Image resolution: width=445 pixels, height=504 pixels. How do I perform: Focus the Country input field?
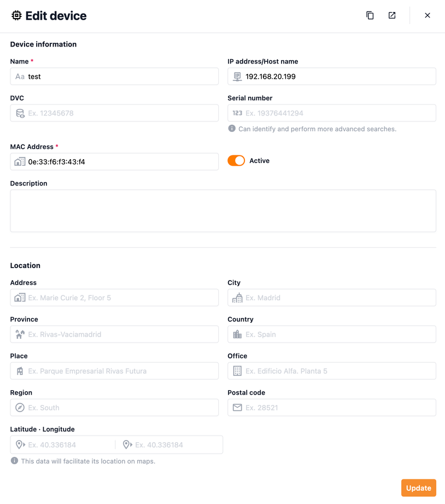[x=338, y=334]
